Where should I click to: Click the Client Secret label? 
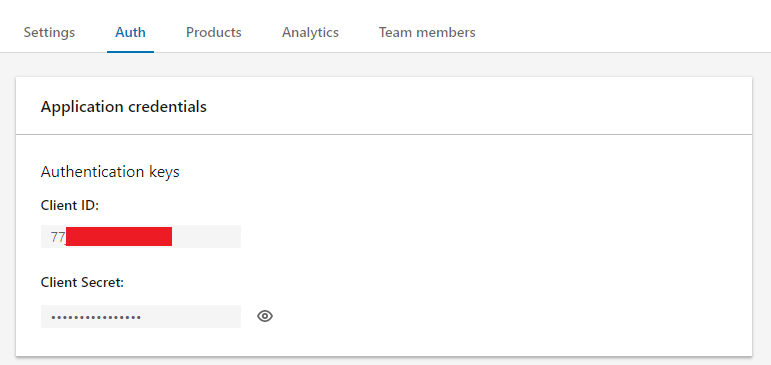82,282
